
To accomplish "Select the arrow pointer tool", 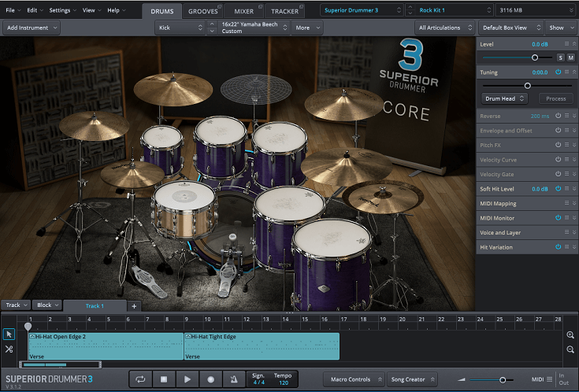I will (x=9, y=335).
